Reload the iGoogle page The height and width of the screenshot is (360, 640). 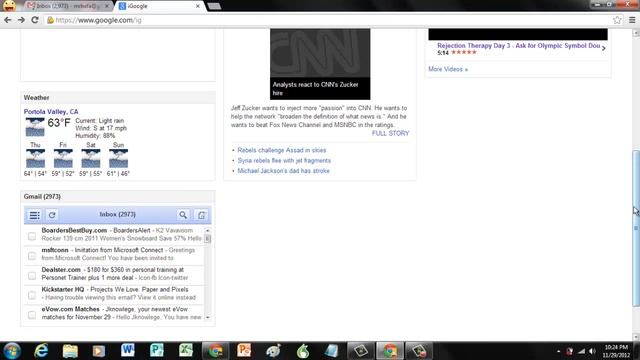click(35, 20)
